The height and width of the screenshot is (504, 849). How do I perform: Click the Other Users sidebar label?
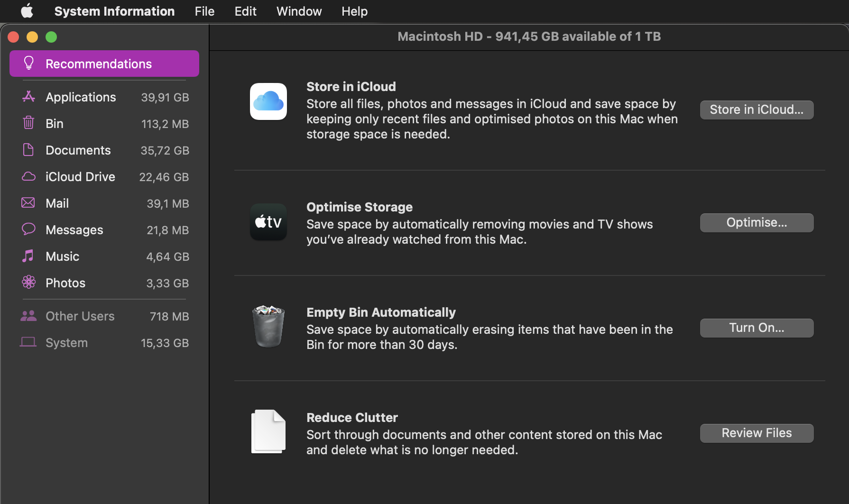click(x=80, y=316)
